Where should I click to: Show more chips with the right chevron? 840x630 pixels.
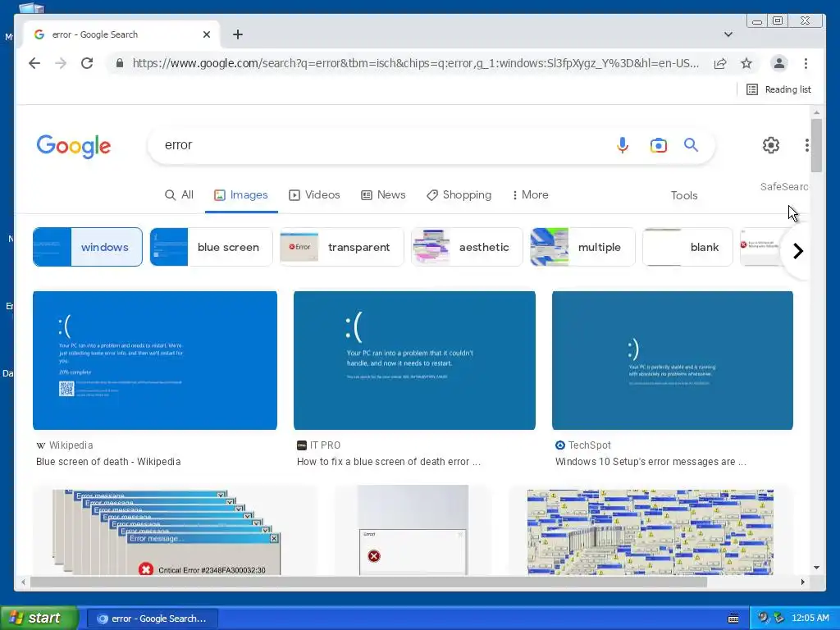click(797, 251)
